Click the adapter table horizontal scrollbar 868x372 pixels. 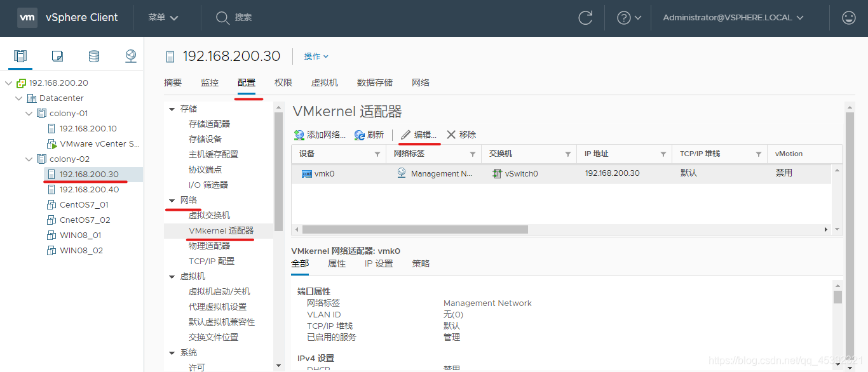pyautogui.click(x=415, y=229)
